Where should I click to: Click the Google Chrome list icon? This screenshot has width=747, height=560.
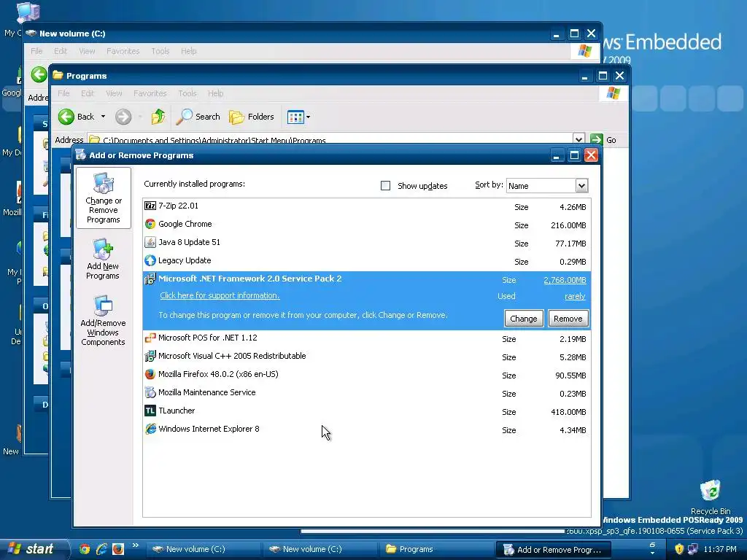[x=150, y=224]
